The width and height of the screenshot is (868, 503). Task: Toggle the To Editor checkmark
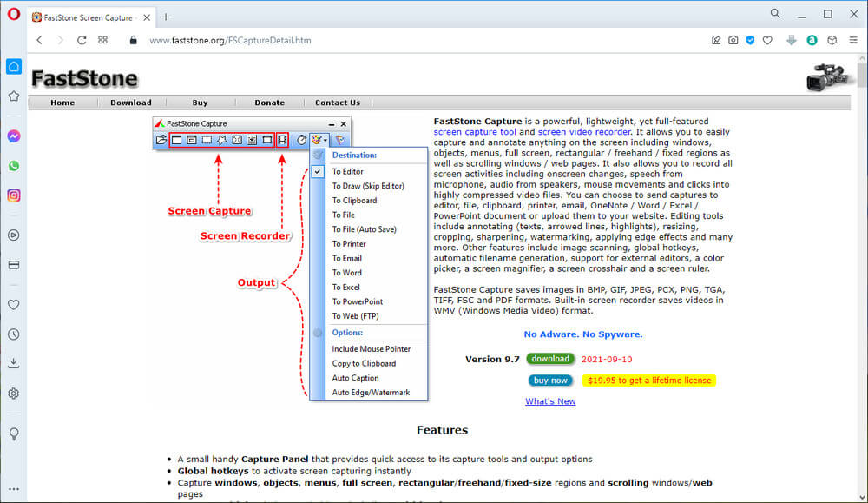[x=318, y=172]
